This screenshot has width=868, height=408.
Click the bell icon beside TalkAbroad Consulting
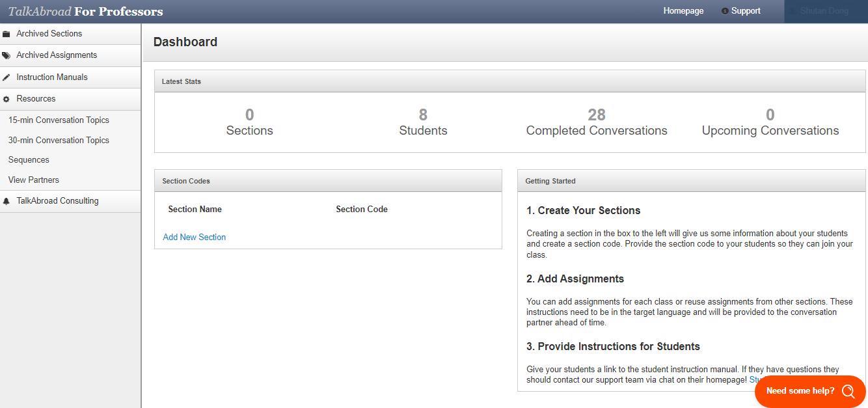(x=7, y=201)
